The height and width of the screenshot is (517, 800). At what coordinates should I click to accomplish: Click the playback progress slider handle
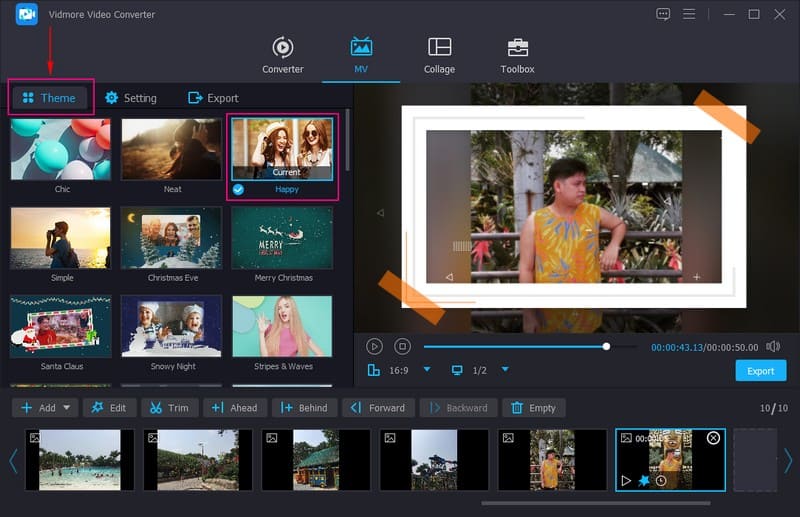pos(606,346)
